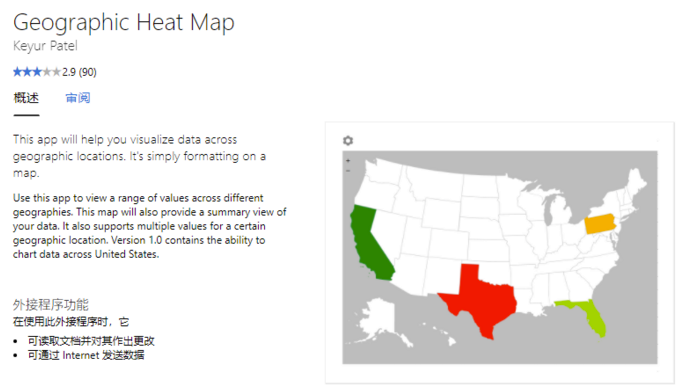
Task: Click the author name Keyur Patel
Action: (45, 46)
